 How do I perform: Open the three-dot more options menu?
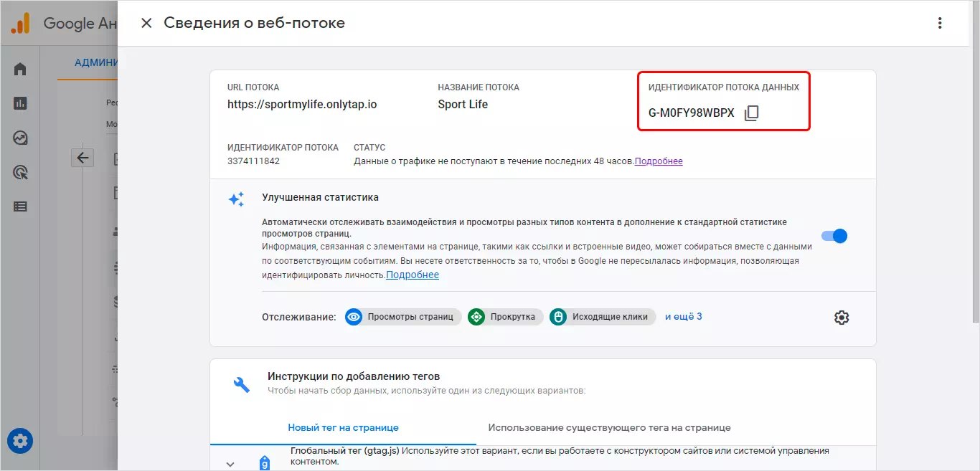(940, 23)
